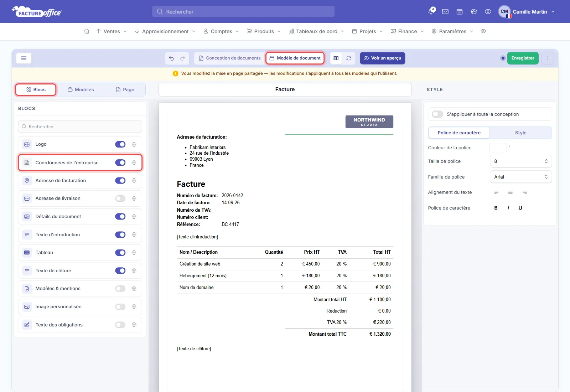Click the Enregistrer button
Screen dimensions: 570x392
[x=523, y=58]
